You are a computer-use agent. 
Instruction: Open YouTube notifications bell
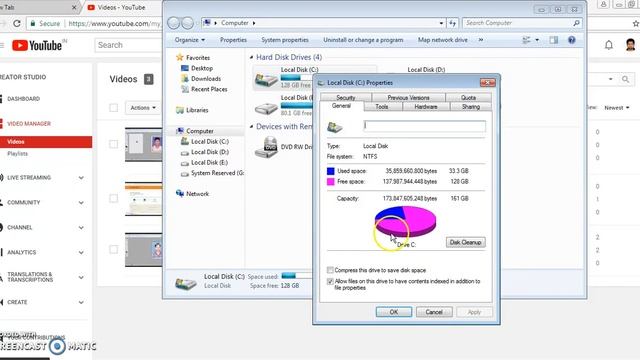point(609,45)
